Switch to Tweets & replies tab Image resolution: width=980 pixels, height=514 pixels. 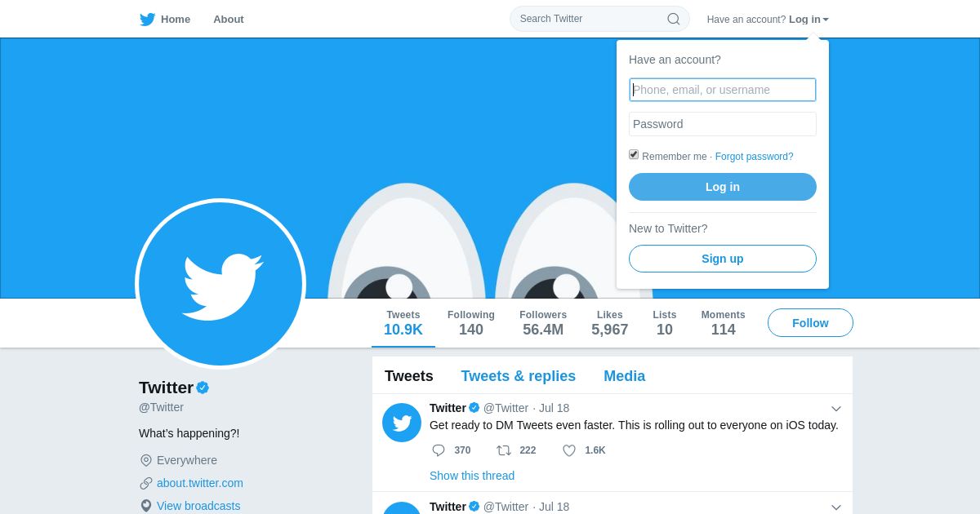tap(519, 376)
